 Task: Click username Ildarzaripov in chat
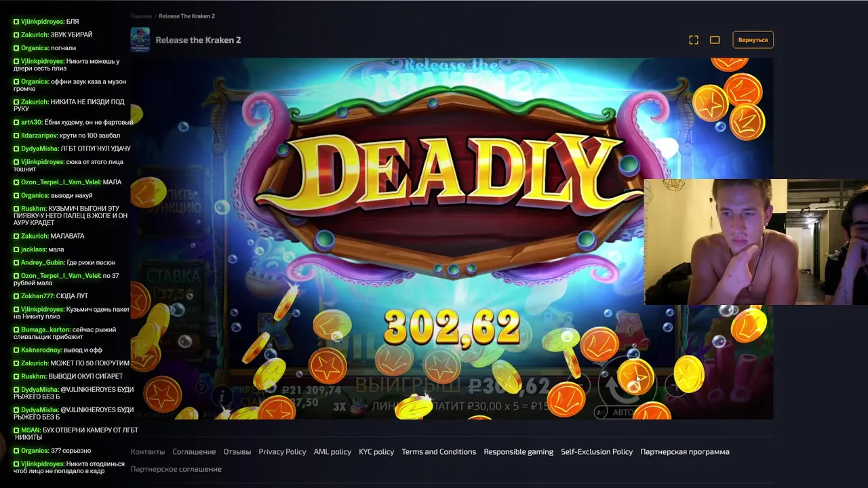39,136
